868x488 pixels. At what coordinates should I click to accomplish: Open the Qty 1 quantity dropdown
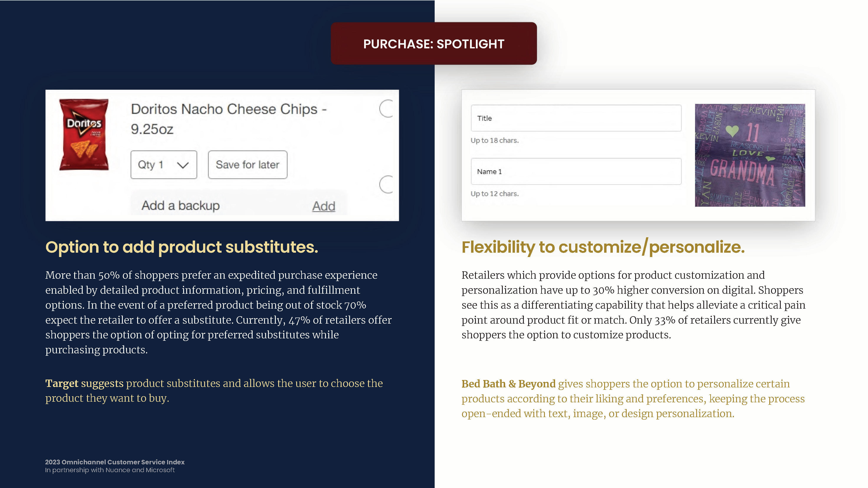tap(164, 165)
